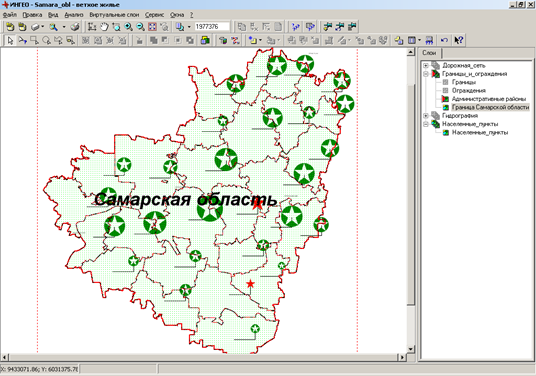
Task: Open the Правка menu
Action: [x=32, y=15]
